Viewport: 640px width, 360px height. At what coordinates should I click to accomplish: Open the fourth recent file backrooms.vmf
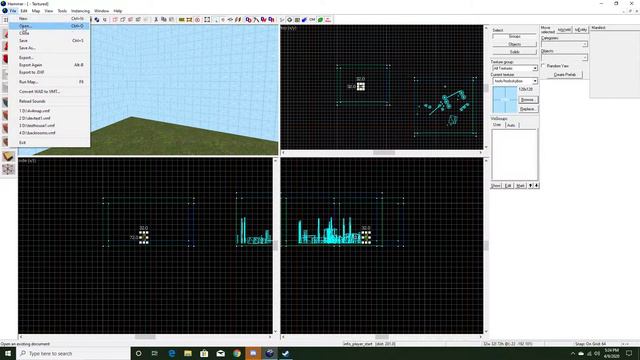[x=50, y=133]
